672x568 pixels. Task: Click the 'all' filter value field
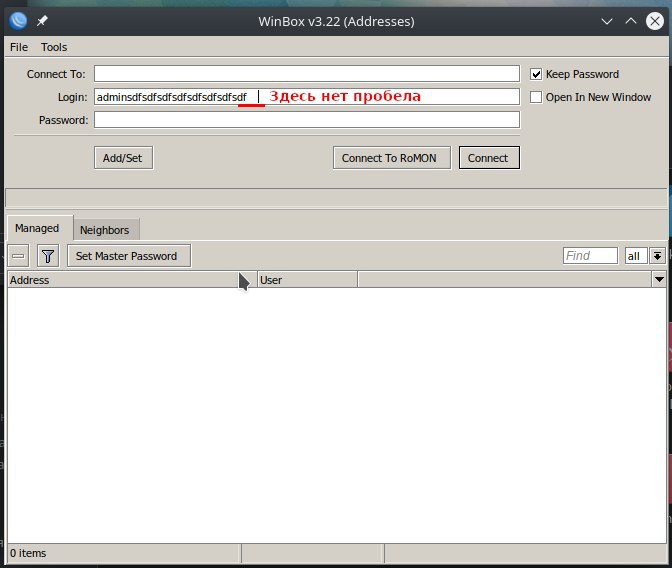pos(636,256)
